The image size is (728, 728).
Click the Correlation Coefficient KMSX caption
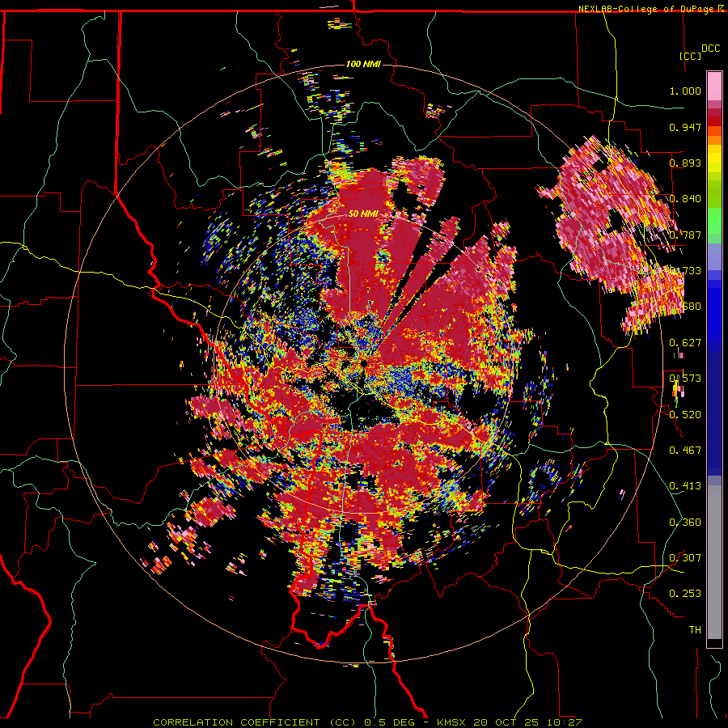pos(367,722)
